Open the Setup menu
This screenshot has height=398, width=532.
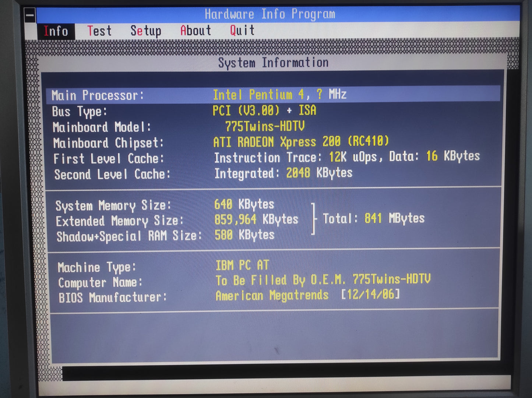tap(145, 31)
